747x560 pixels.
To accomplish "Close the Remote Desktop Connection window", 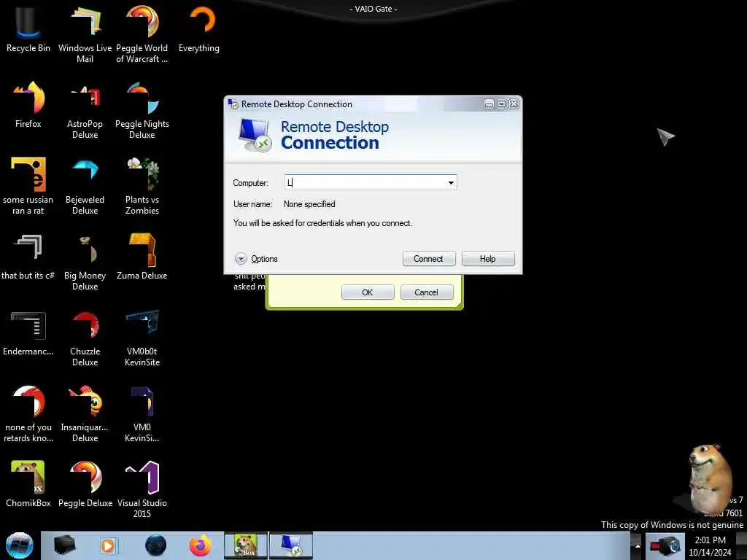I will pyautogui.click(x=514, y=104).
